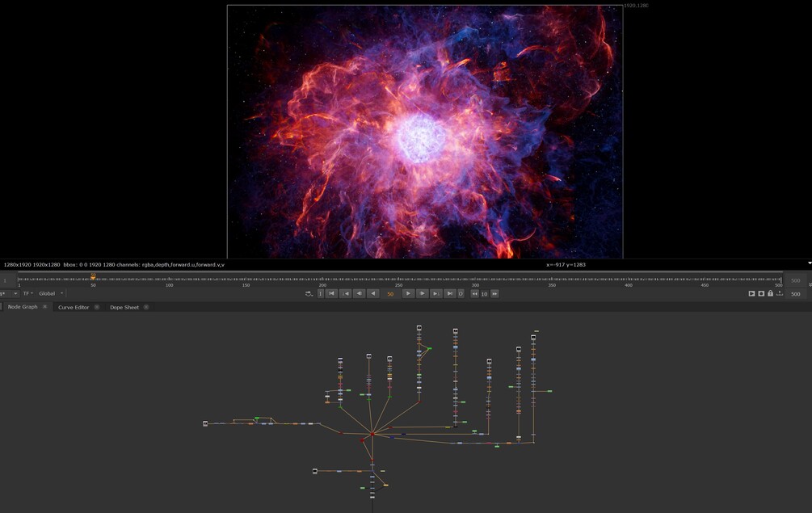This screenshot has width=812, height=513.
Task: Jump to the first frame
Action: pos(332,293)
